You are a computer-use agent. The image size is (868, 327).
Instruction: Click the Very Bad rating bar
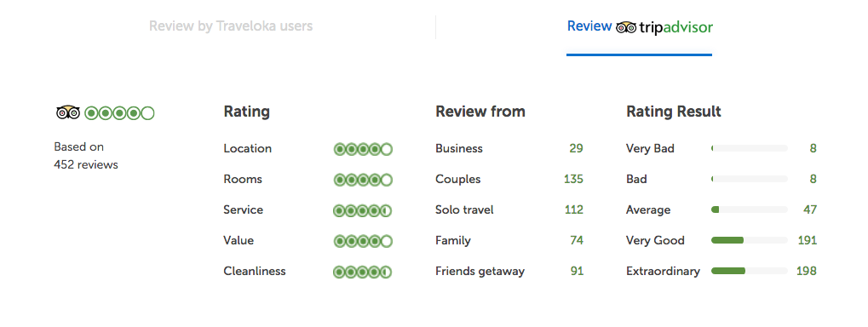[x=750, y=148]
